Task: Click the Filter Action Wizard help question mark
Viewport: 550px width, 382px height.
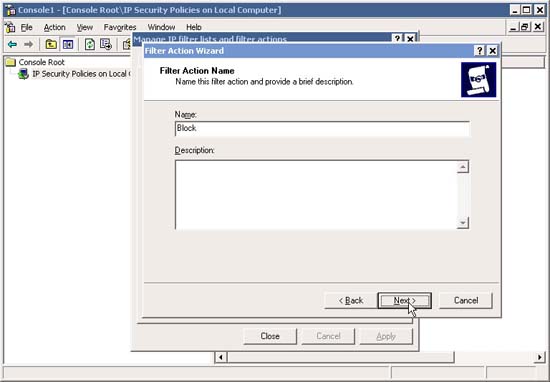Action: pyautogui.click(x=479, y=51)
